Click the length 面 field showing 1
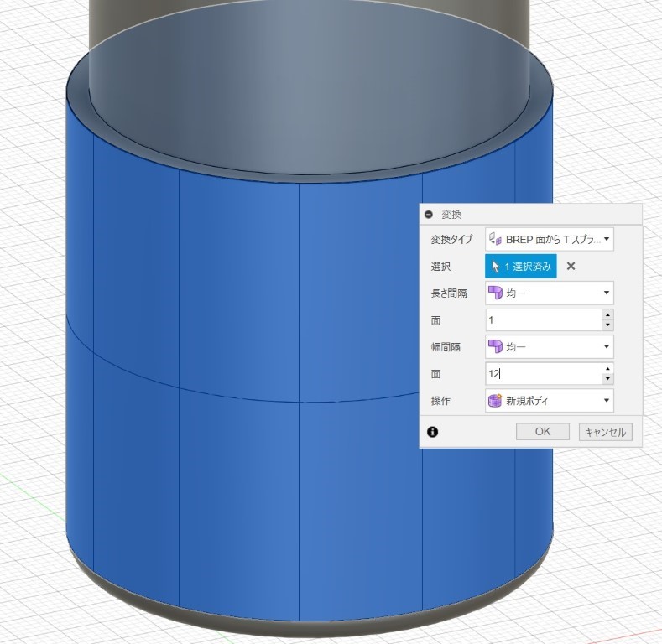The width and height of the screenshot is (662, 644). pyautogui.click(x=543, y=319)
